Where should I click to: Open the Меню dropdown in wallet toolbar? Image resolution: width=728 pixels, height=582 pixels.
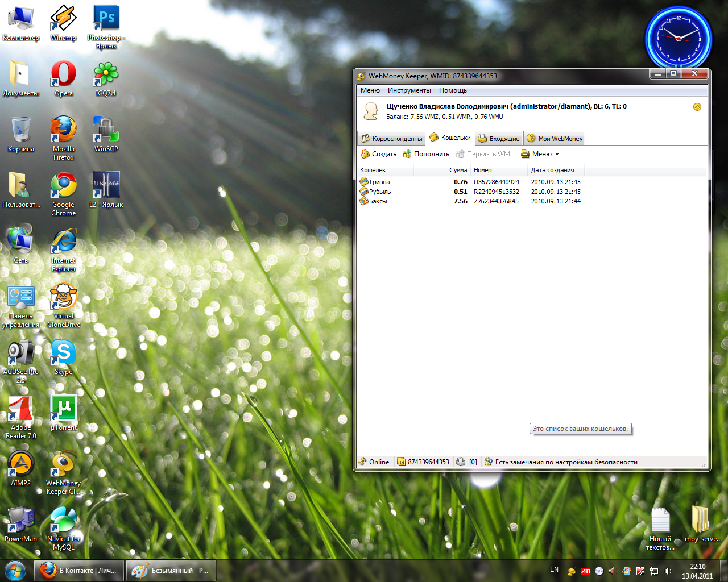541,154
